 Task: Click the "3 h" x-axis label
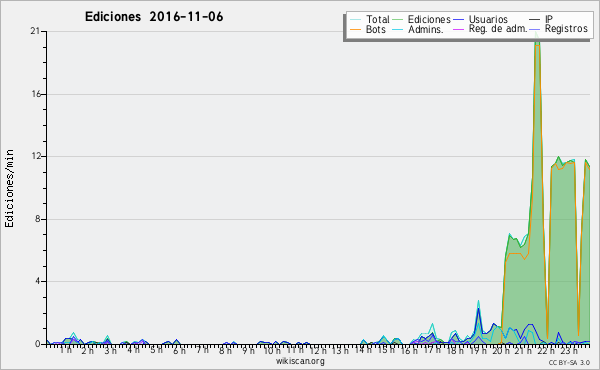click(x=111, y=350)
